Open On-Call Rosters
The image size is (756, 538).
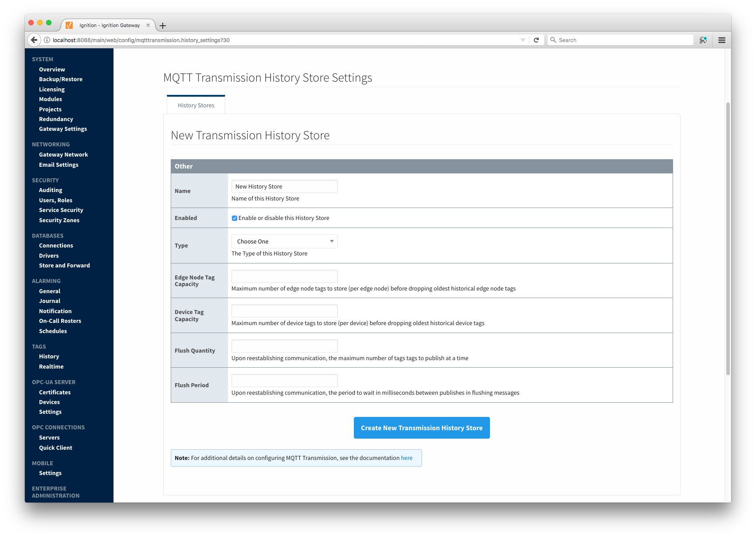click(60, 321)
